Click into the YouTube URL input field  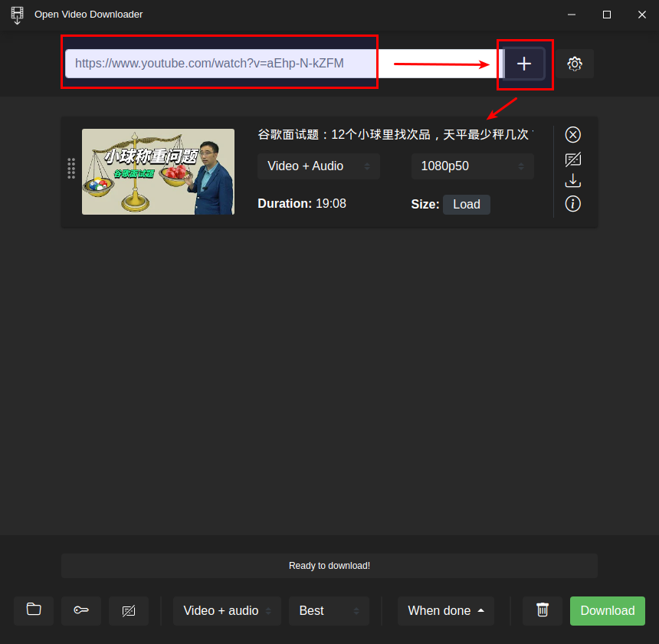coord(284,64)
